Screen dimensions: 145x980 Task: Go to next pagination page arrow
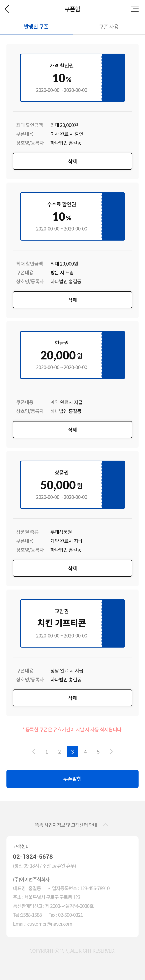click(111, 751)
